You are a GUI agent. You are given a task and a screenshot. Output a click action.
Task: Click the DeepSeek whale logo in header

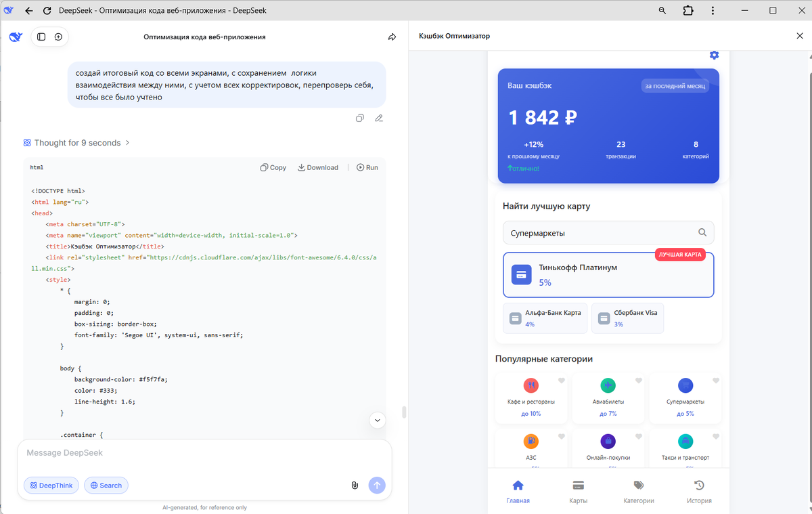tap(16, 37)
